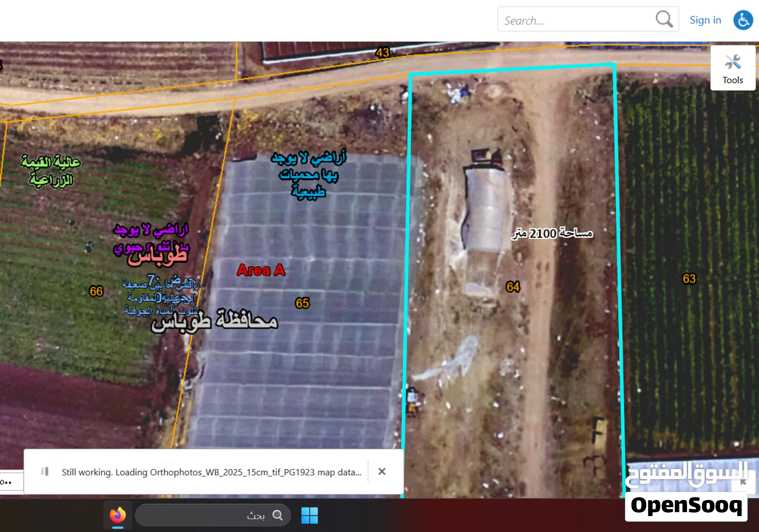Pause loading with the pause icon

pyautogui.click(x=45, y=472)
